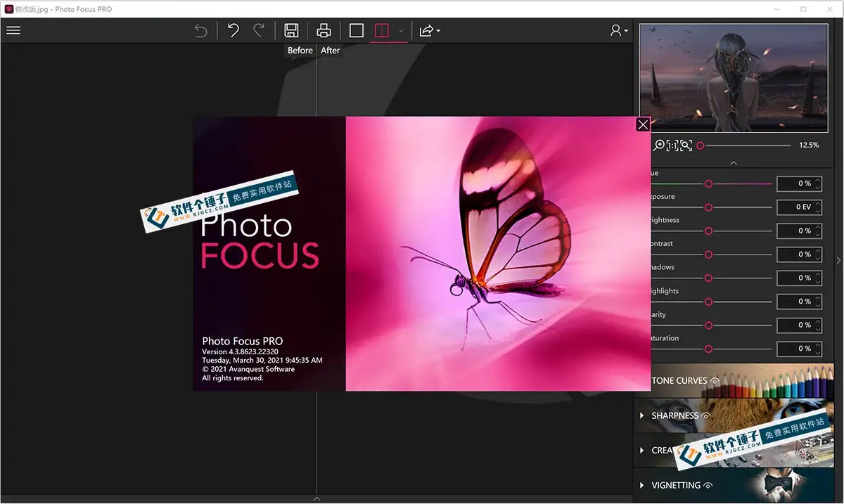Screen dimensions: 844x504
Task: Close the Photo Focus about splash
Action: click(643, 124)
